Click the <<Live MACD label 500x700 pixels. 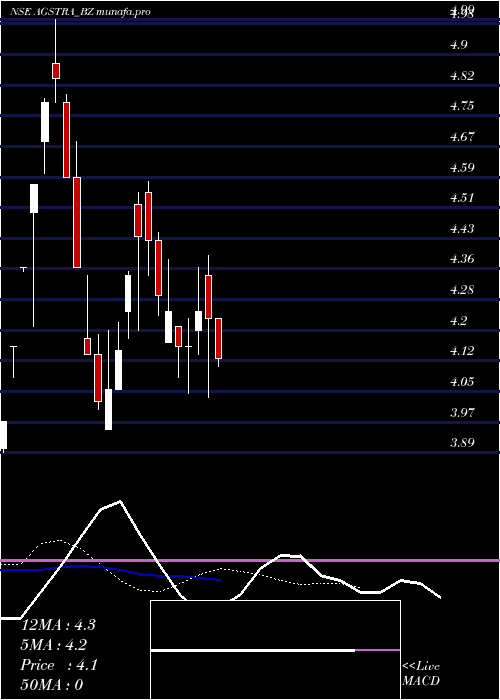click(421, 673)
